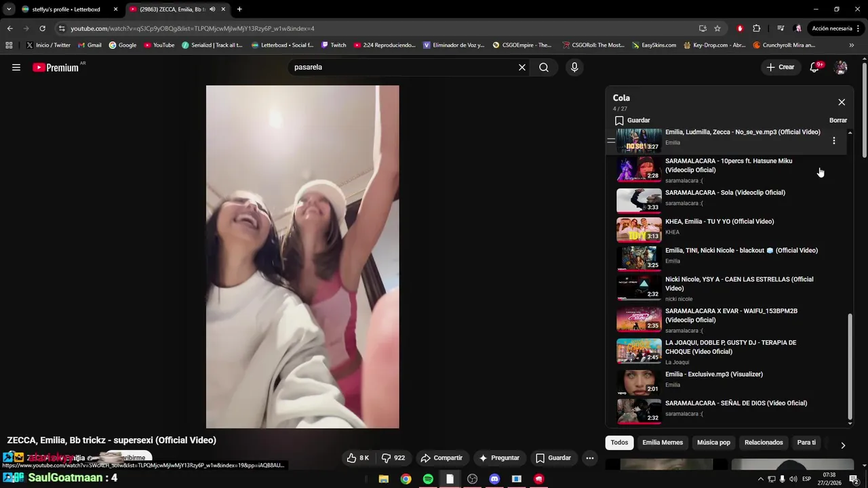This screenshot has width=868, height=488.
Task: Bookmark the page with the star icon
Action: [x=717, y=28]
